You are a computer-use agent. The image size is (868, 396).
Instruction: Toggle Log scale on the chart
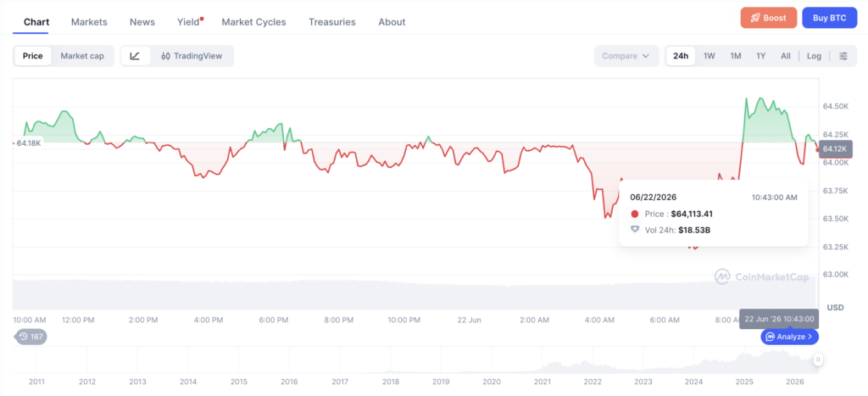coord(814,56)
